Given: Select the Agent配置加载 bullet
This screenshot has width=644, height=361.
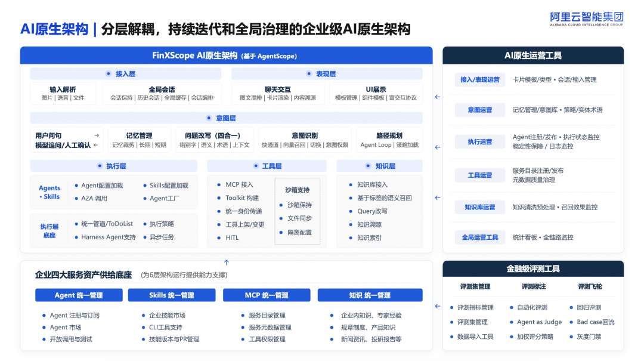Looking at the screenshot, I should point(98,186).
